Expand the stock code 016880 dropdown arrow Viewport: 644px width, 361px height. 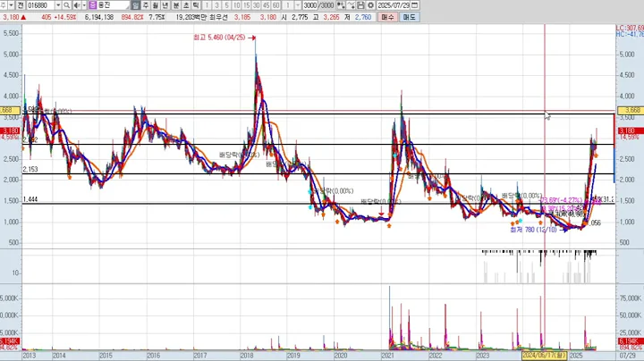(x=58, y=5)
